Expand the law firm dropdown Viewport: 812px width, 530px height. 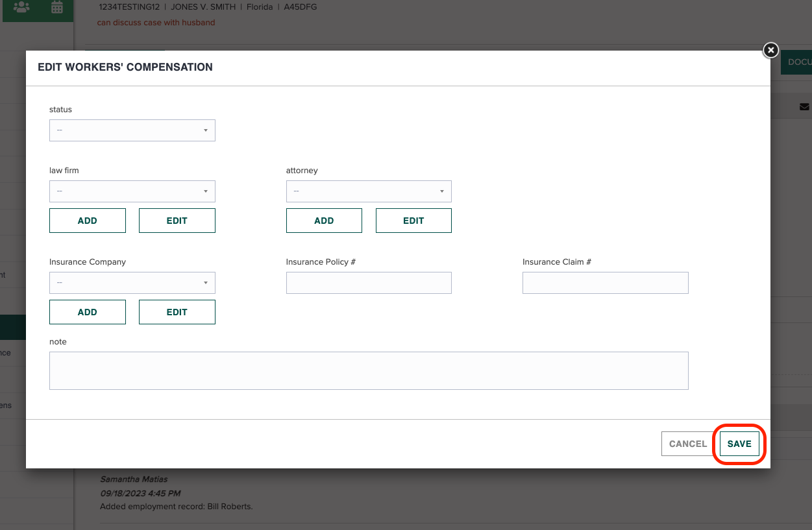pos(132,191)
